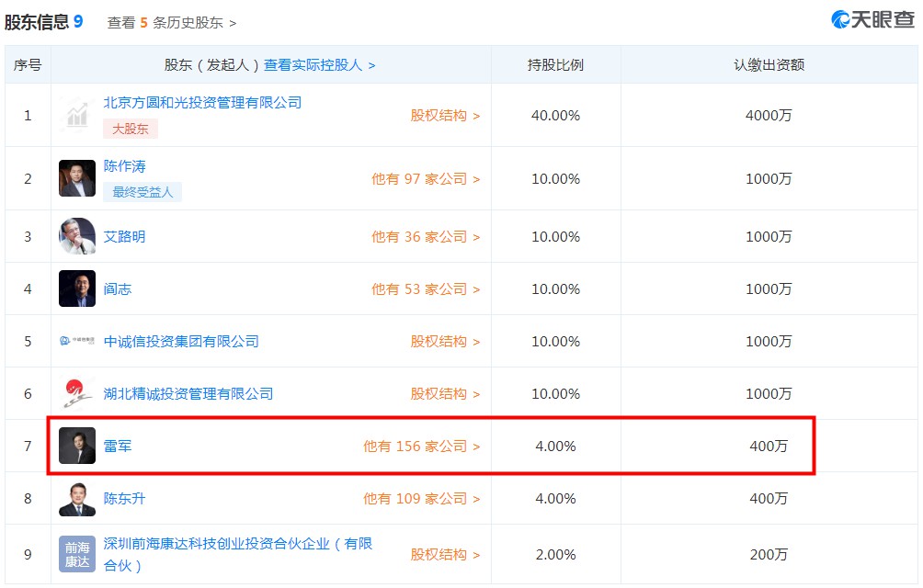
Task: Open 深圳前海康达科技创业投资合伙企业 link
Action: [x=238, y=554]
